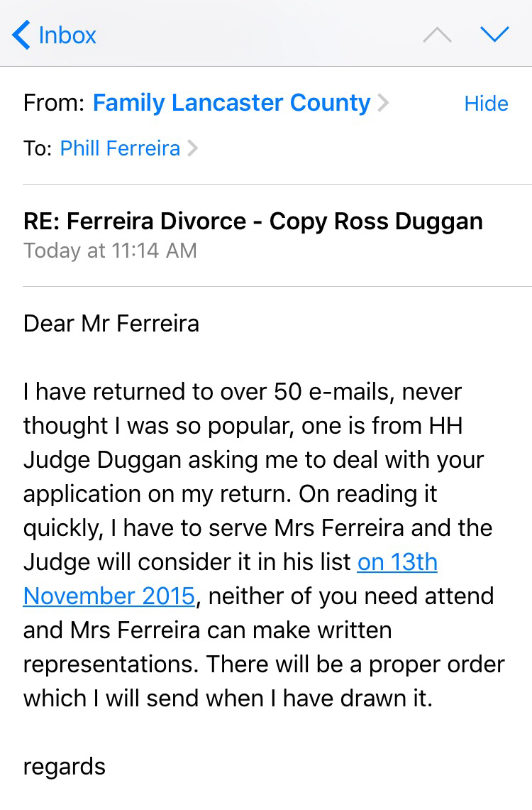Tap the back chevron arrow icon
Viewport: 532px width, 810px height.
(x=21, y=35)
